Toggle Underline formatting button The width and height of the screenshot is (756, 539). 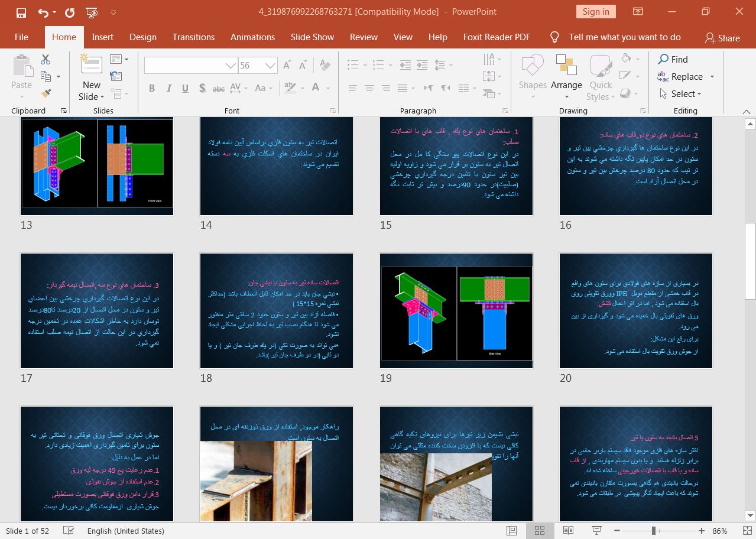pyautogui.click(x=186, y=88)
